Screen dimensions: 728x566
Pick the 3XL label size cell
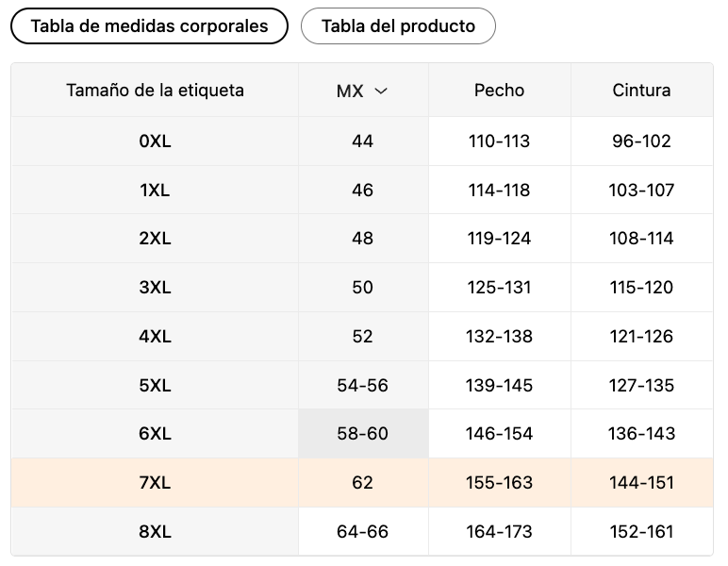pyautogui.click(x=155, y=288)
